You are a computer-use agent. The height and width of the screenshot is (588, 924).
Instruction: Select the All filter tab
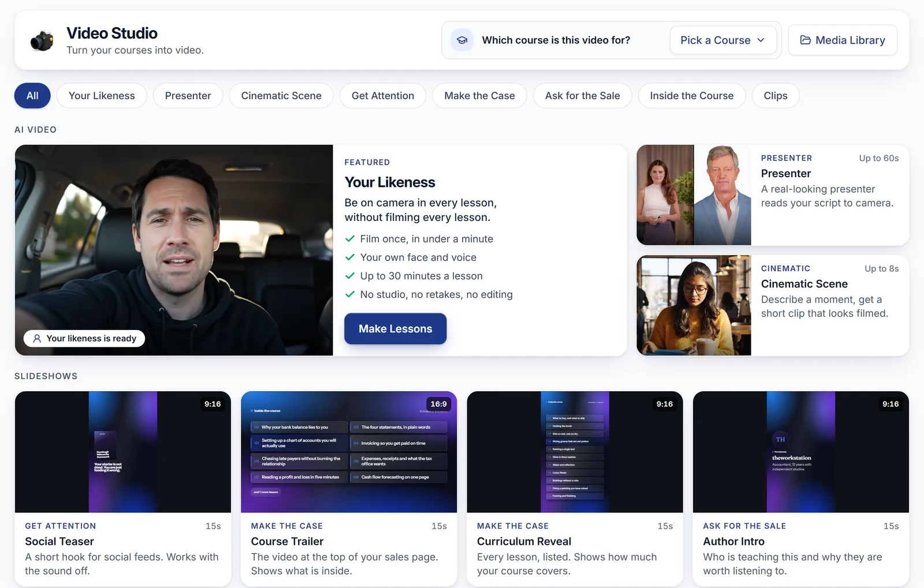(32, 96)
